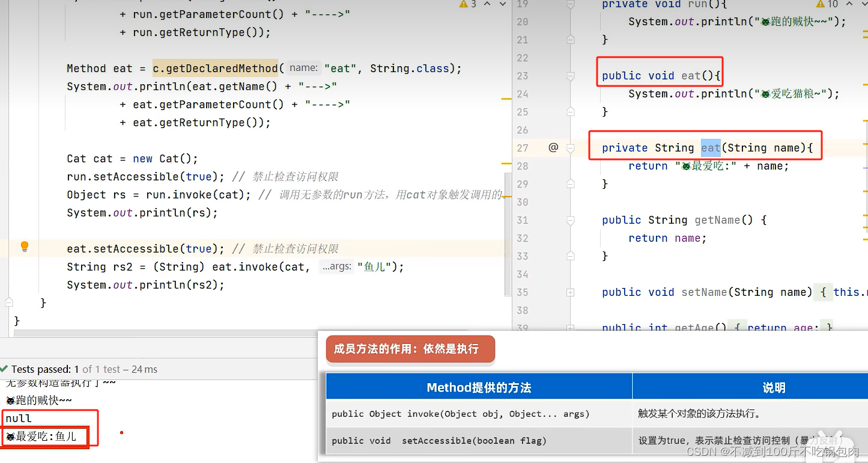Click fold end marker at line 33
Screen dimensions: 868x463
pyautogui.click(x=570, y=256)
